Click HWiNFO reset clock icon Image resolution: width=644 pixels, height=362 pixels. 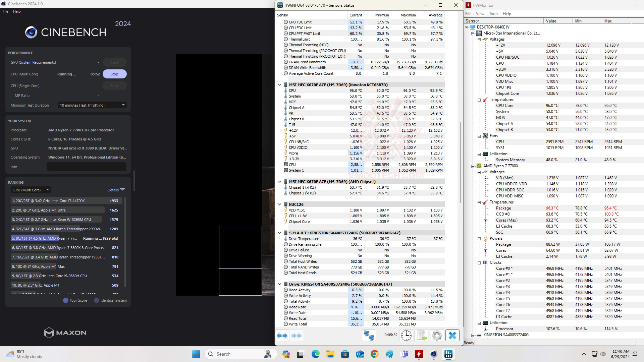click(x=406, y=336)
